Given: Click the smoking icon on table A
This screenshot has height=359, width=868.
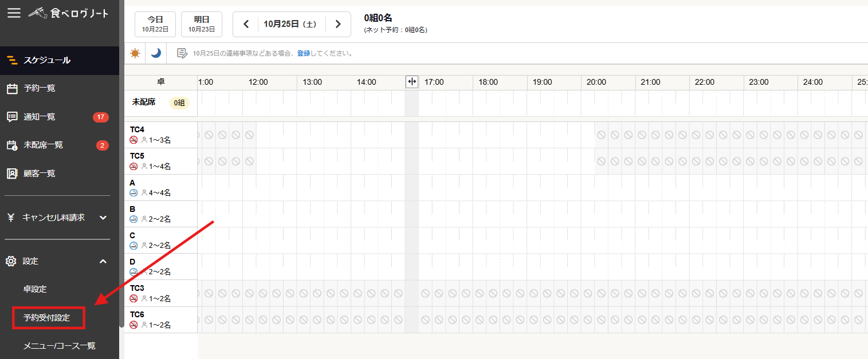Looking at the screenshot, I should click(x=133, y=193).
